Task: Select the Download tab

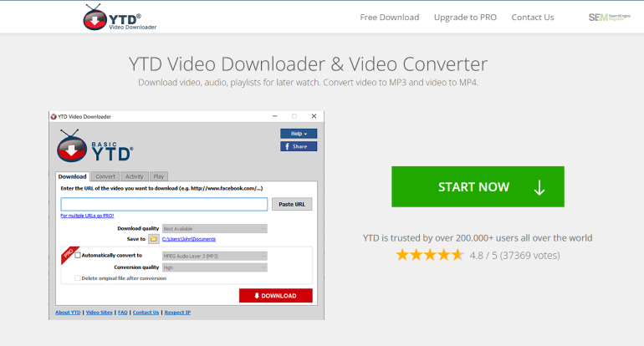Action: (x=72, y=176)
